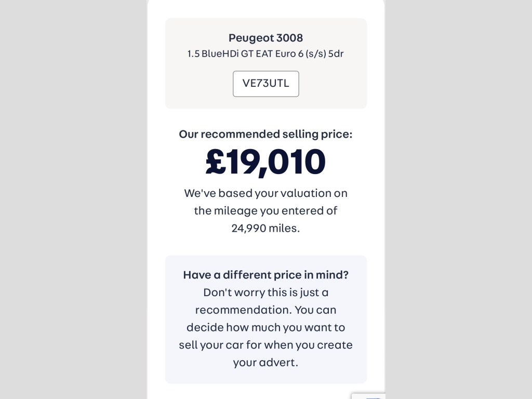Click the grey page background on the right
532x399 pixels.
(x=458, y=199)
